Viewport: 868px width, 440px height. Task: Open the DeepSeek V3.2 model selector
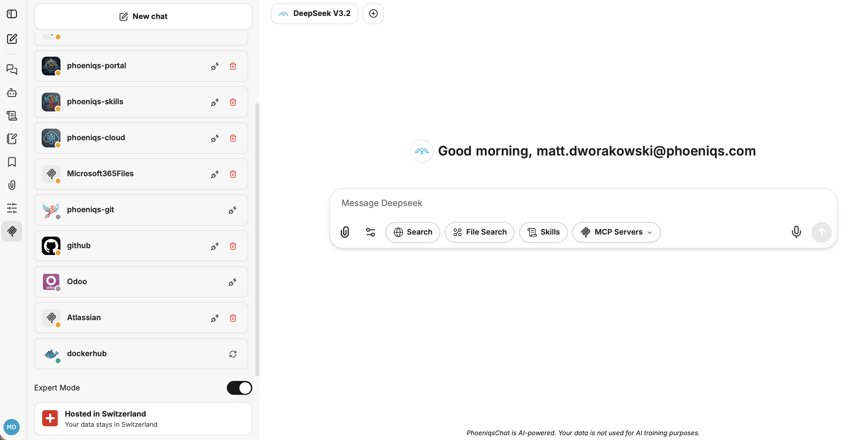pos(314,14)
